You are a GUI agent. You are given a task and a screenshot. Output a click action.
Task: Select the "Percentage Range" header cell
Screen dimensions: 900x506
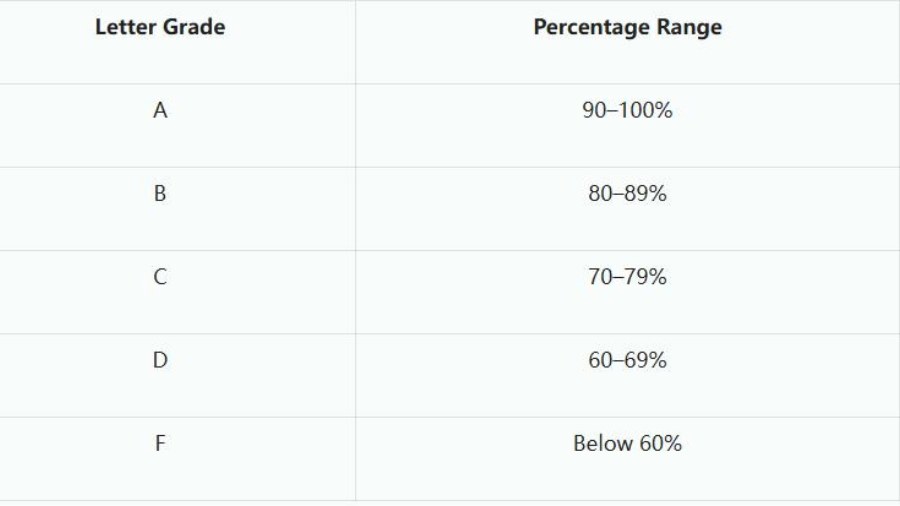[627, 27]
